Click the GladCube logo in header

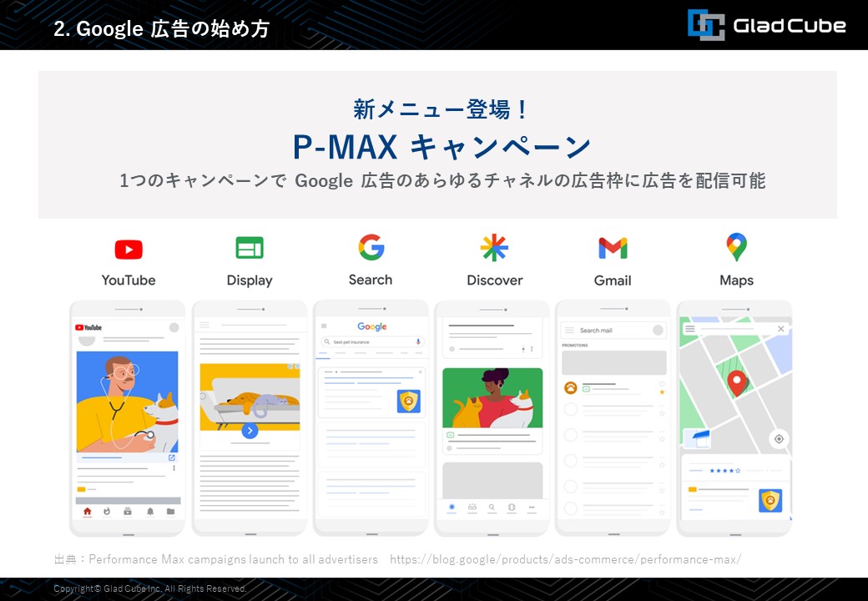pyautogui.click(x=767, y=25)
